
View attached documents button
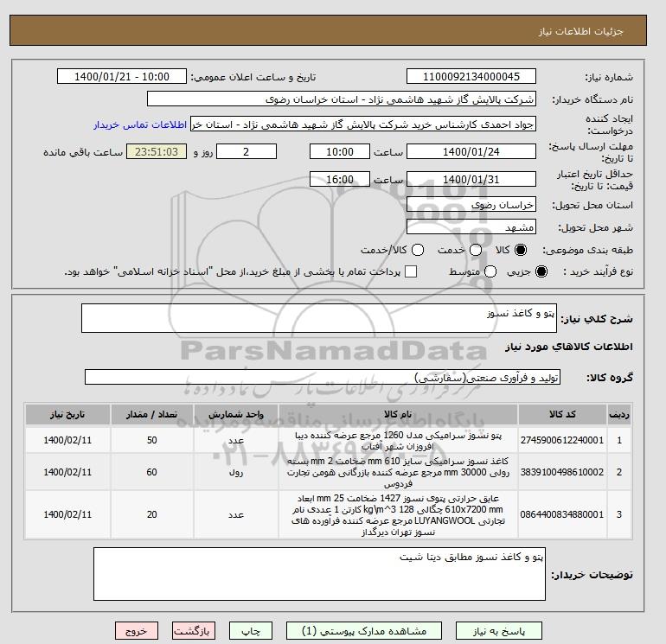[x=364, y=631]
